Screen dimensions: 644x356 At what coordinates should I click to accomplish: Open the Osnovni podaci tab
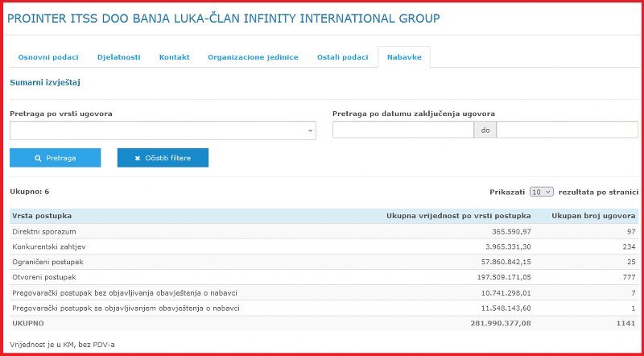pyautogui.click(x=48, y=57)
